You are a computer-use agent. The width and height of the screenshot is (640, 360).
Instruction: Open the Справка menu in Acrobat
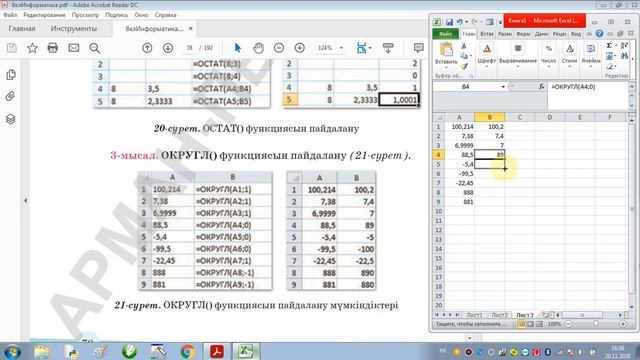point(165,15)
